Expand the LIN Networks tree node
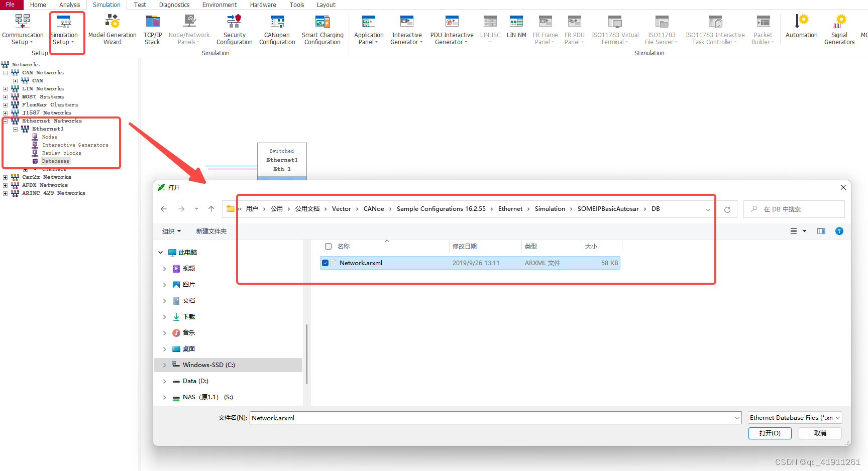The image size is (868, 471). click(x=6, y=89)
